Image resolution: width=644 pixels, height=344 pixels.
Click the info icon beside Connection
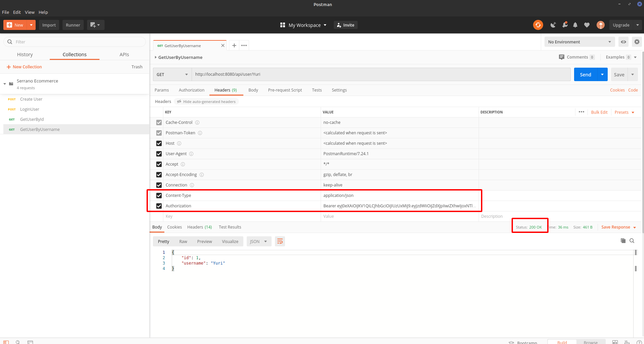tap(192, 185)
